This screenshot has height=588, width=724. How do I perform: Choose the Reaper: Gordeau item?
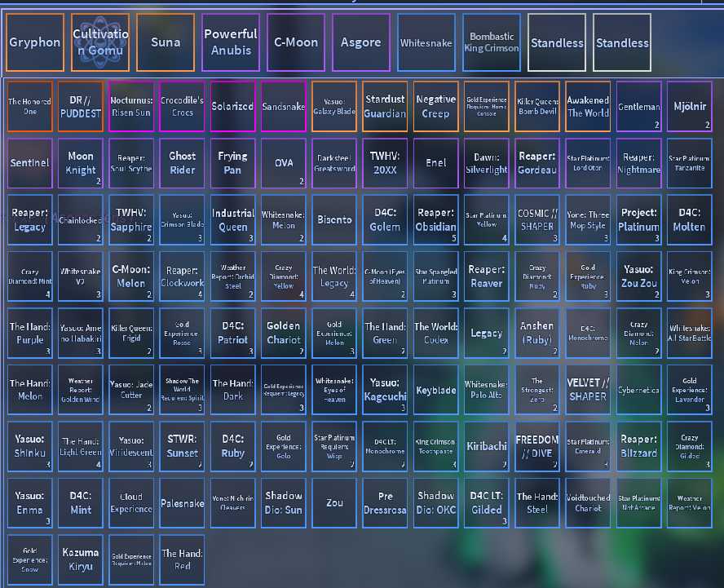(x=537, y=163)
